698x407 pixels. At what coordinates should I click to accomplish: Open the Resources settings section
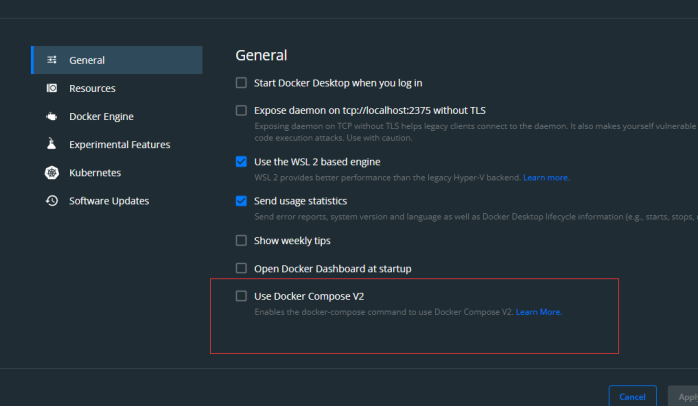click(92, 88)
